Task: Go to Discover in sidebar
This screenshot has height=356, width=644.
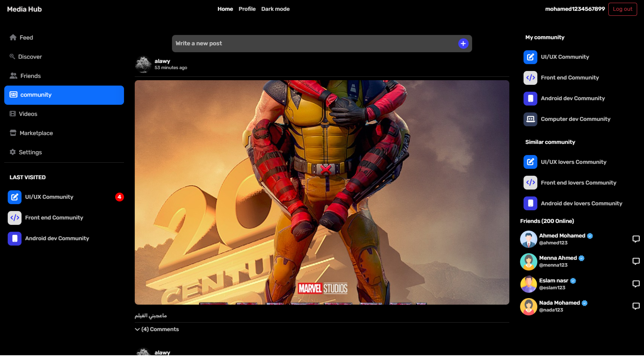Action: point(30,57)
